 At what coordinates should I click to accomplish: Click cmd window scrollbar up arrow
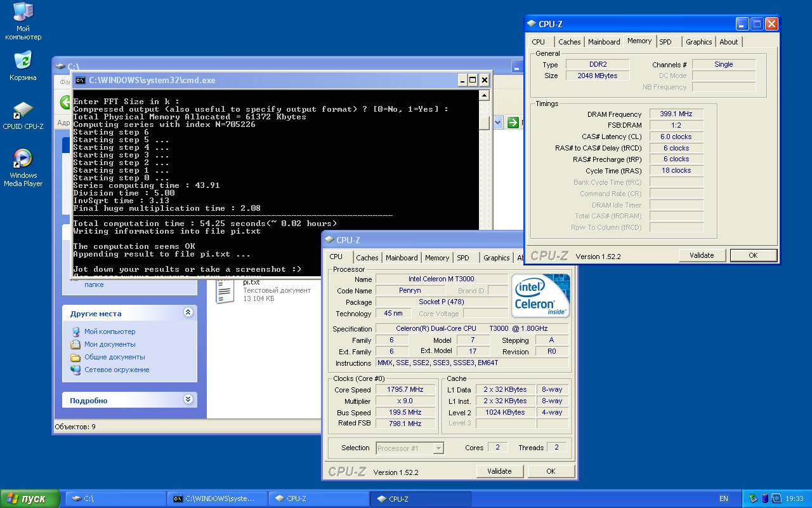coord(484,95)
